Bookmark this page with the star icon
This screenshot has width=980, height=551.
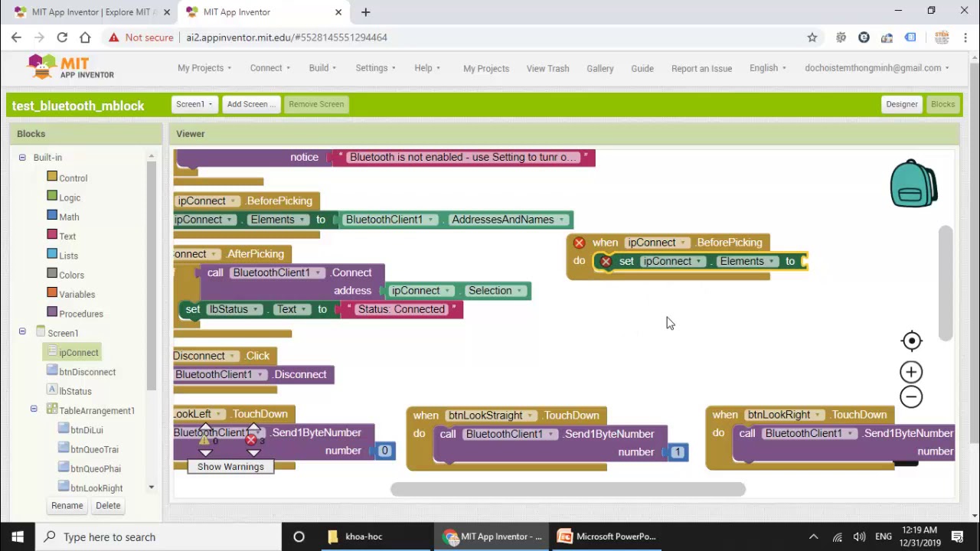(x=812, y=37)
